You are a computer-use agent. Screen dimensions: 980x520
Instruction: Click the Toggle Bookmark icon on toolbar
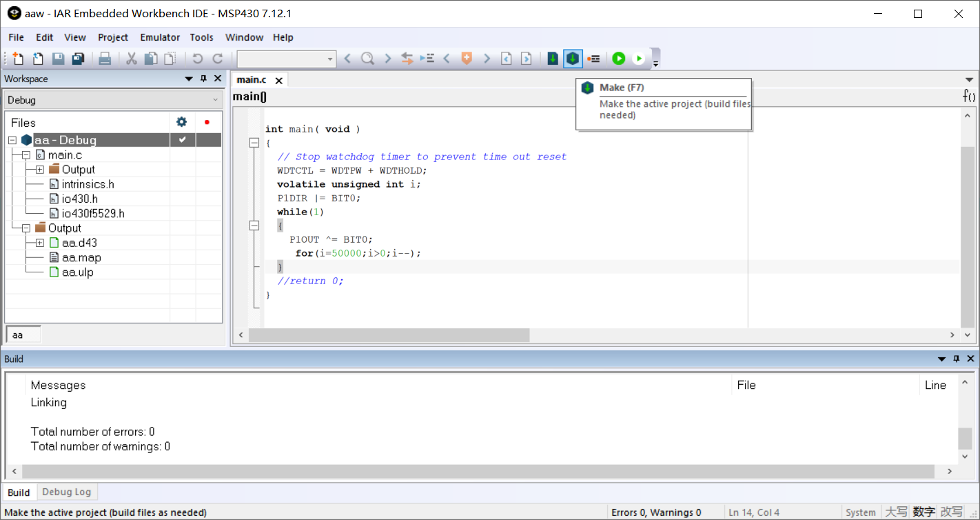point(467,59)
